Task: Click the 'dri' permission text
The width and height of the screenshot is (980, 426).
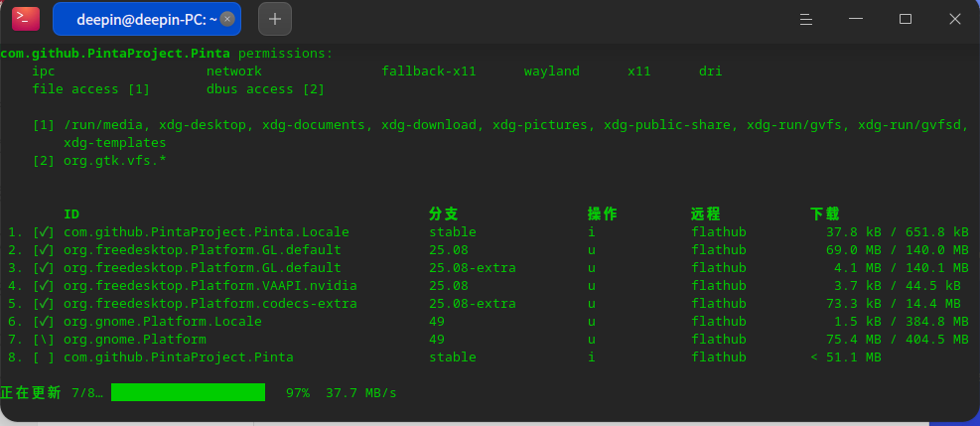Action: [x=711, y=71]
